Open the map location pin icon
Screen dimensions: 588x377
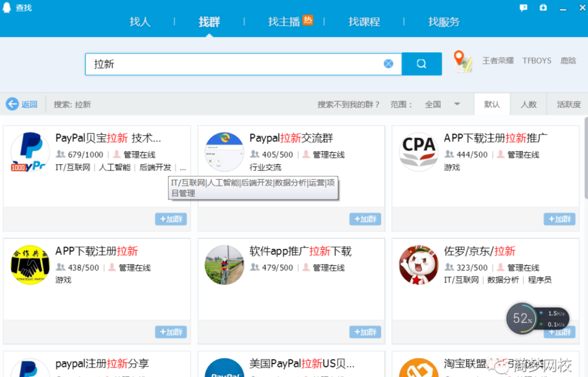pyautogui.click(x=463, y=62)
